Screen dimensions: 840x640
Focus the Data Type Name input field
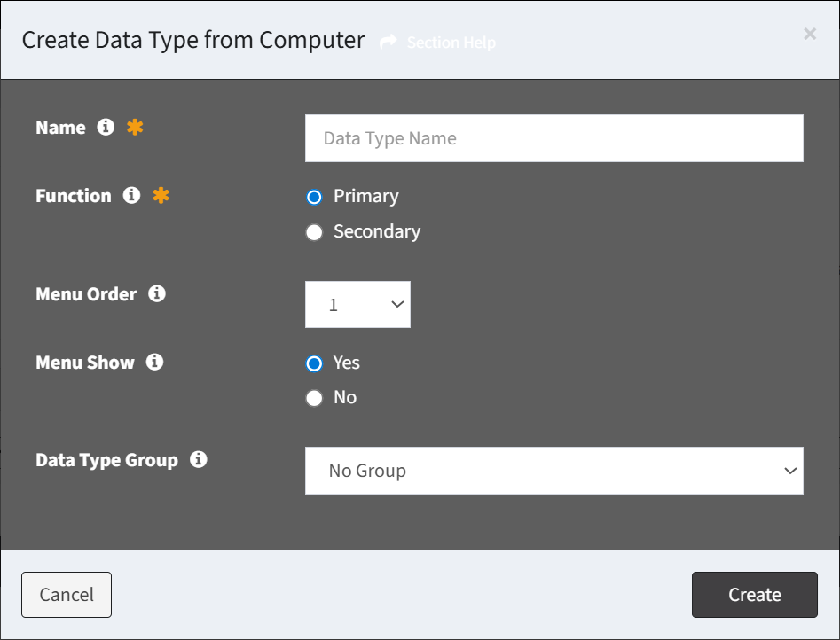tap(553, 138)
